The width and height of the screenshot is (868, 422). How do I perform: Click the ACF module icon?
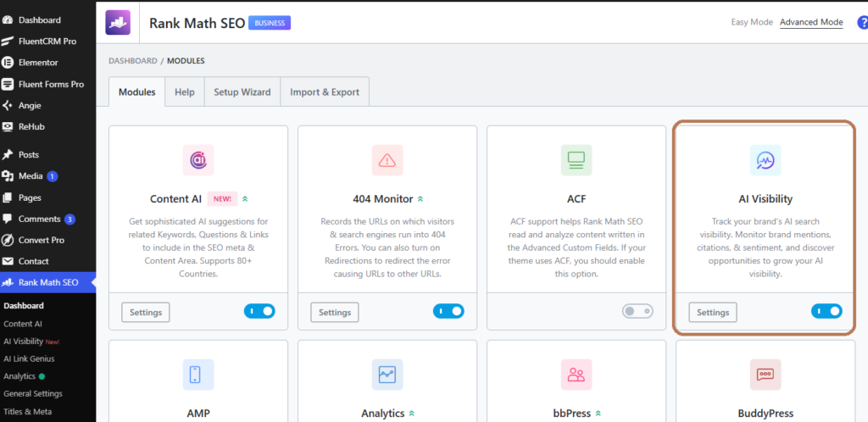tap(576, 160)
